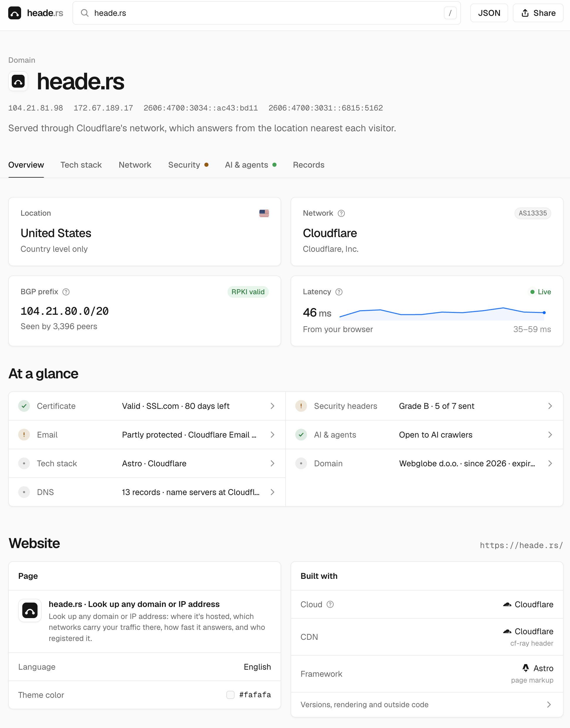This screenshot has height=728, width=570.
Task: Click the #fafafa theme color swatch
Action: tap(230, 695)
